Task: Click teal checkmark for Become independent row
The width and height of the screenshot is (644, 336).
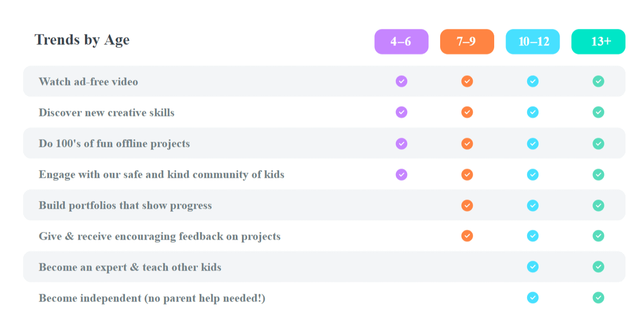Action: [x=598, y=298]
